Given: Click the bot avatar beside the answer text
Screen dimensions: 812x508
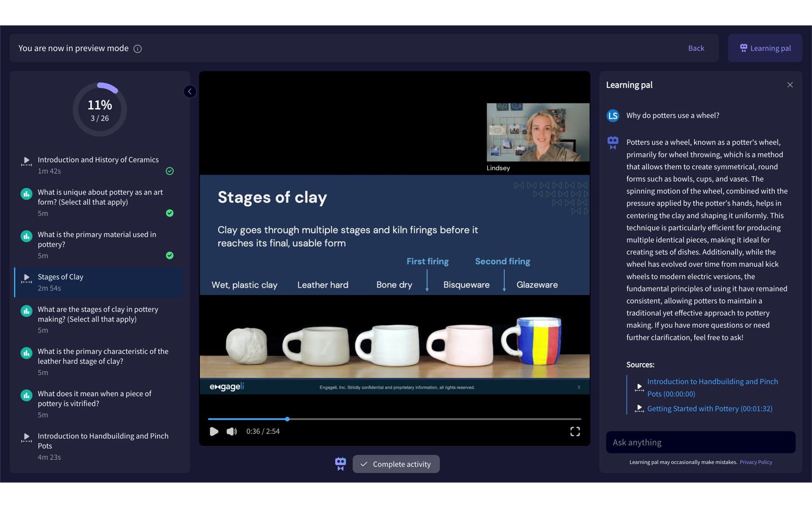Looking at the screenshot, I should tap(613, 143).
